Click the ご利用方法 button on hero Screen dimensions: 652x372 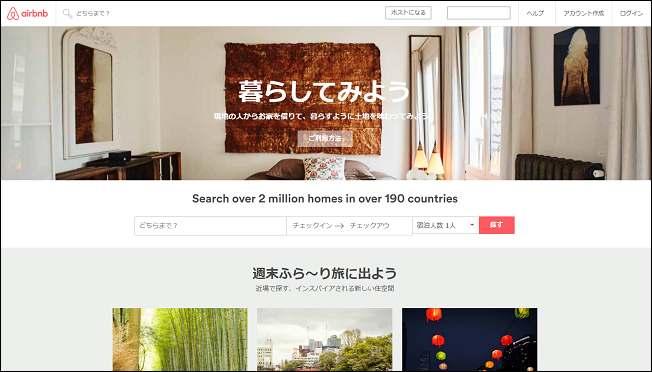(x=325, y=138)
